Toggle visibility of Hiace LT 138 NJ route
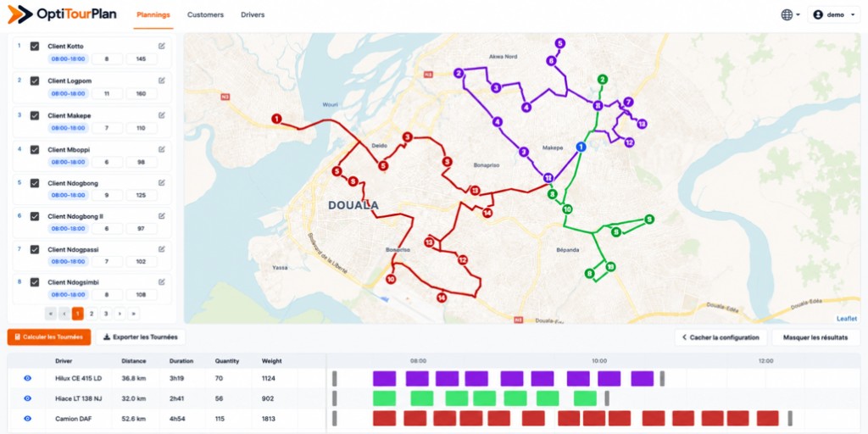 [x=28, y=398]
